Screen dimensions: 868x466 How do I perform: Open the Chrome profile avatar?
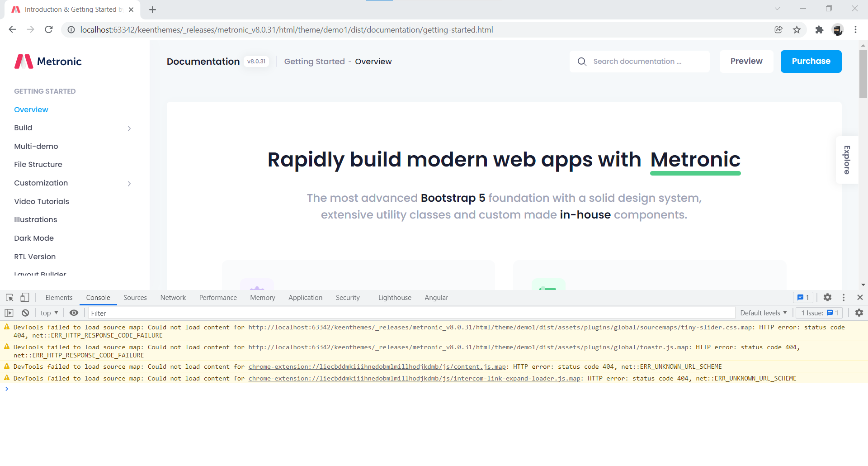838,30
